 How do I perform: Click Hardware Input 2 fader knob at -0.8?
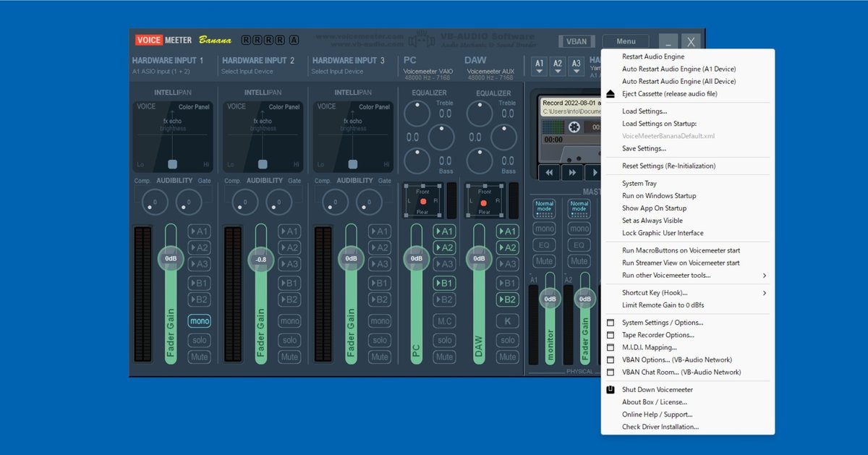[260, 259]
